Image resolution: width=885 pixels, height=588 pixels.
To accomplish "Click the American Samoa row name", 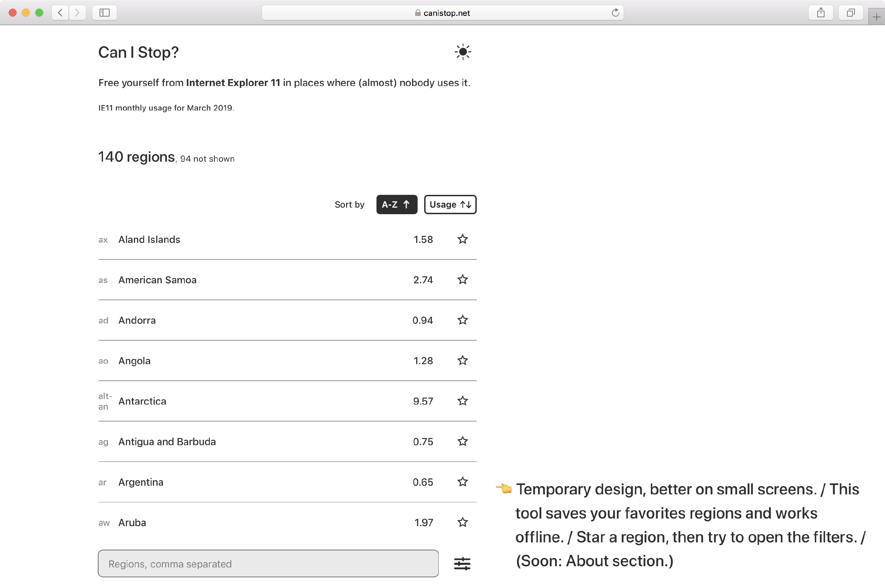I will click(158, 280).
